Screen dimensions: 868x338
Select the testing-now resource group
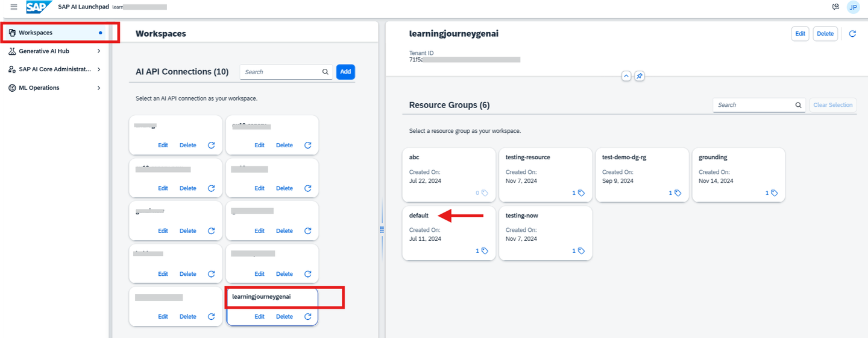click(x=546, y=233)
